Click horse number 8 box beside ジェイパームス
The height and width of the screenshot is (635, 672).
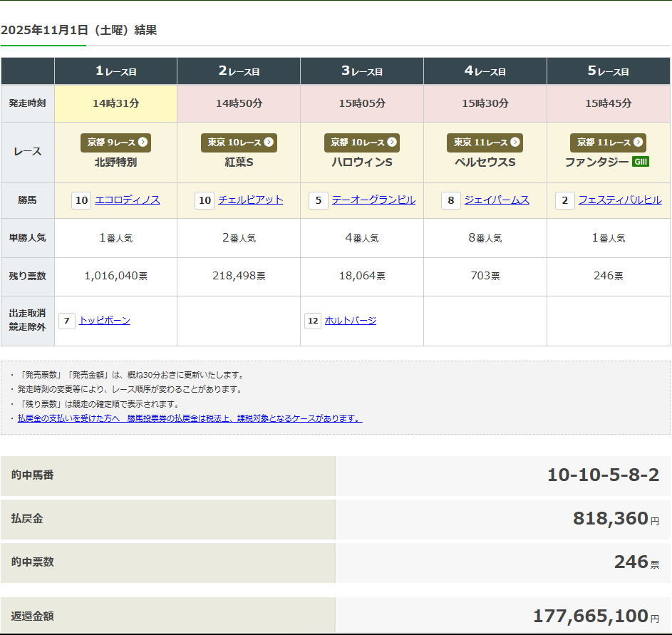(451, 201)
